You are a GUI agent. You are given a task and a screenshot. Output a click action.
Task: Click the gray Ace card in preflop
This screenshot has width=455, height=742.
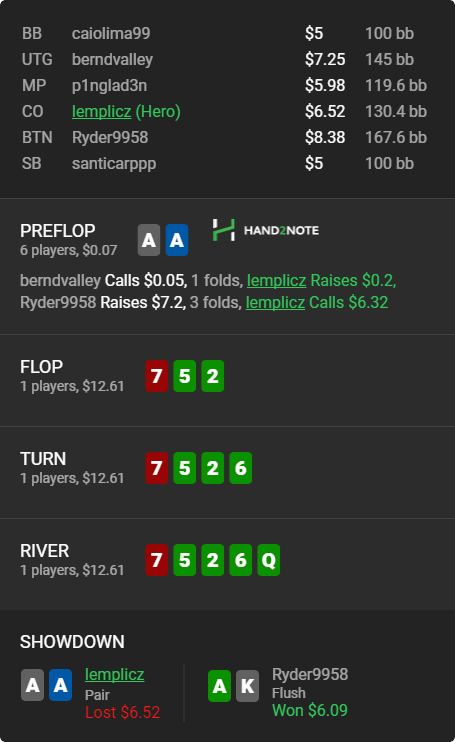tap(149, 240)
